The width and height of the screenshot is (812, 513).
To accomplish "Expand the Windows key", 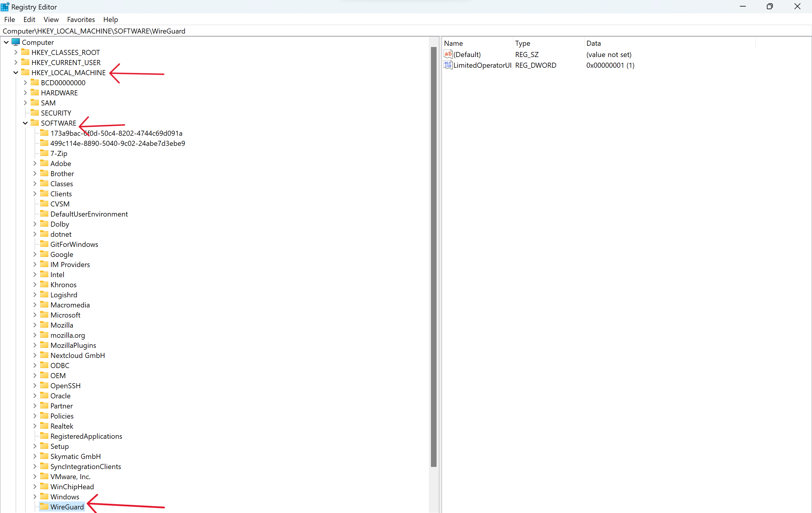I will click(x=34, y=497).
